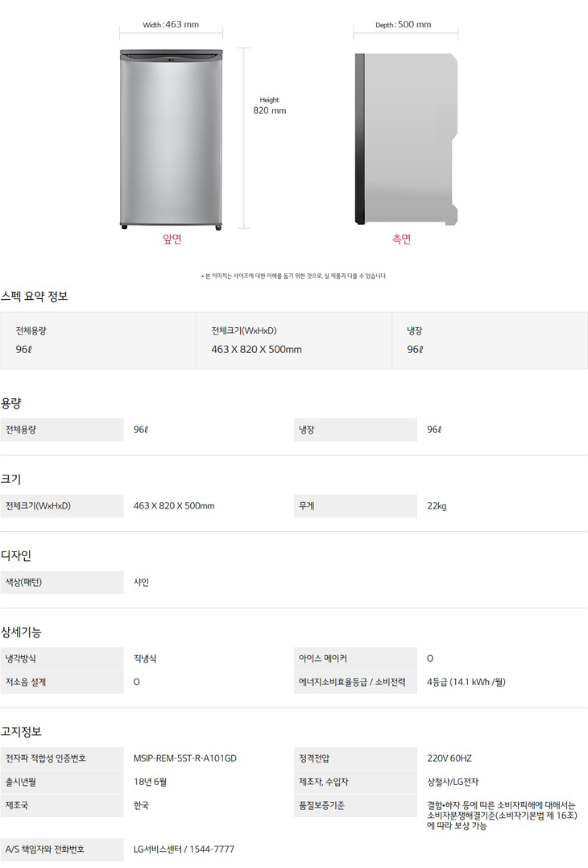588x868 pixels.
Task: Click the pink 측면 label
Action: coord(401,239)
